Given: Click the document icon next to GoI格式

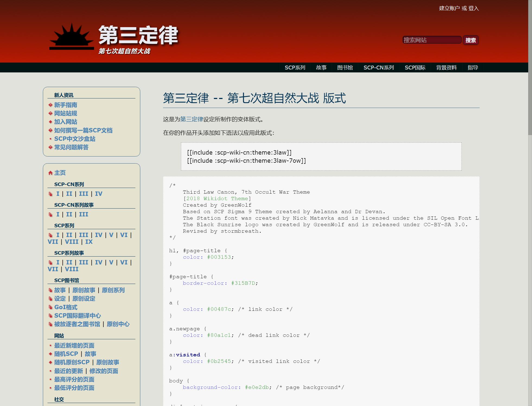Looking at the screenshot, I should [x=50, y=307].
